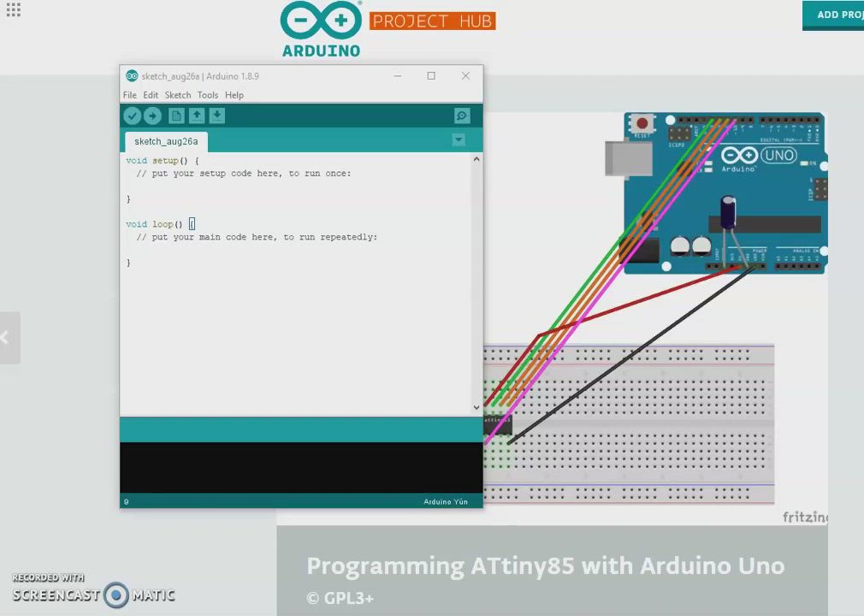The height and width of the screenshot is (616, 864).
Task: Open the Help menu
Action: tap(234, 95)
